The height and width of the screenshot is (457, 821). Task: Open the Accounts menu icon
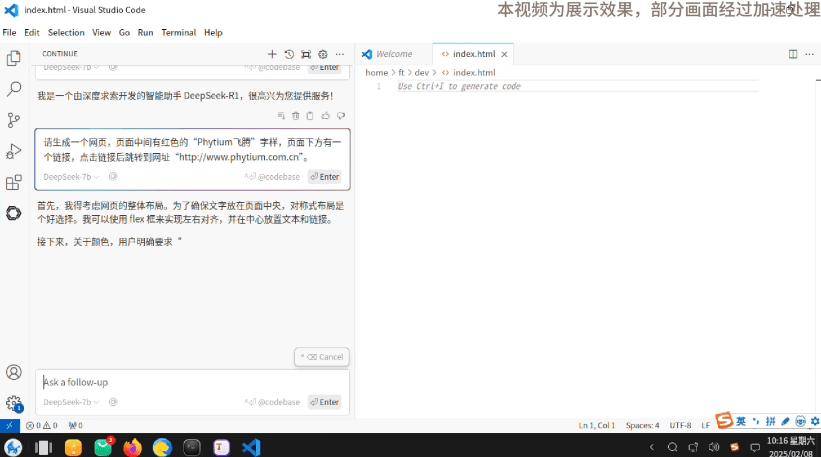[14, 372]
